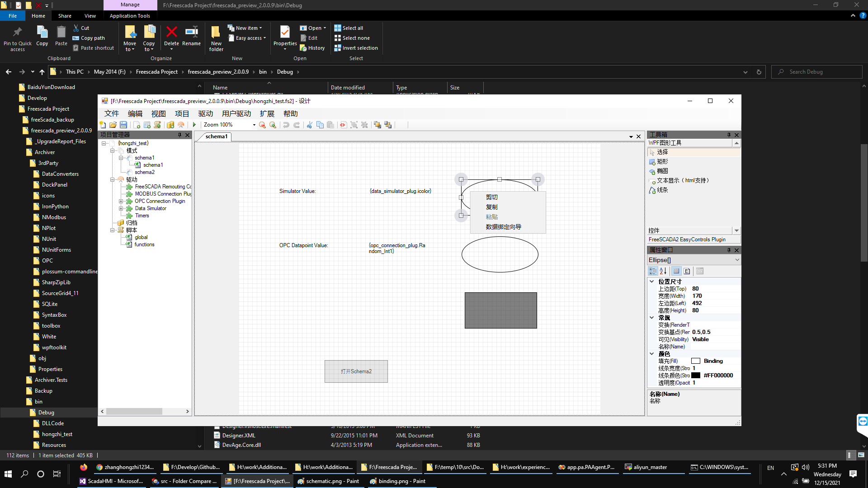
Task: Pin the 项目管理器 panel with pushpin
Action: pos(179,135)
